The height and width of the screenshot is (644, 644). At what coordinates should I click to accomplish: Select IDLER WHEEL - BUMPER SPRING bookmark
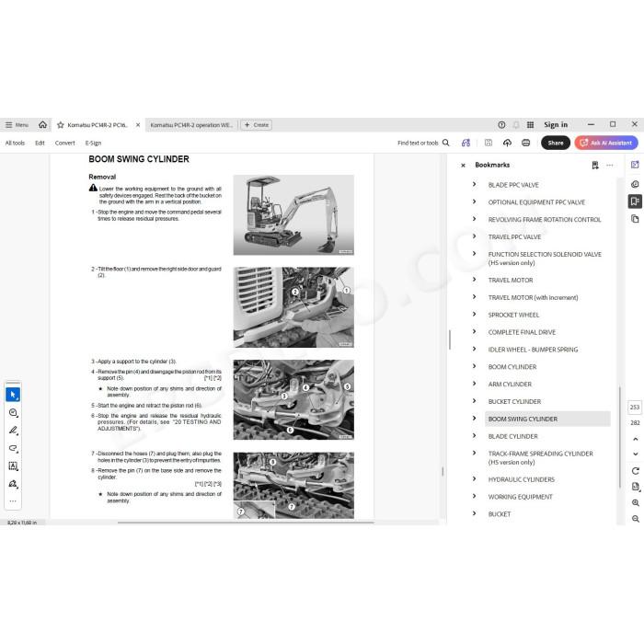[x=533, y=350]
